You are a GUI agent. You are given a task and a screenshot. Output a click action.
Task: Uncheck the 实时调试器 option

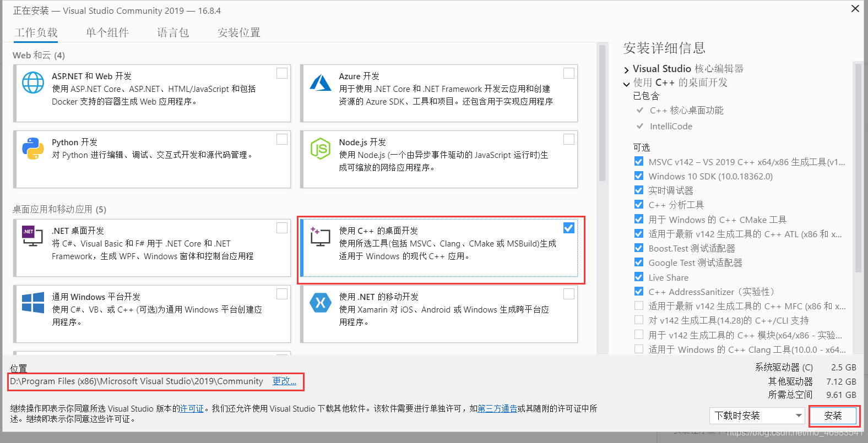tap(639, 190)
